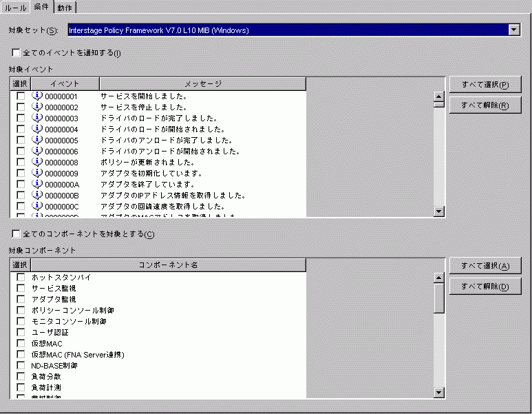The image size is (532, 414).
Task: Select message ドライバのロードが完了しました。
Action: (159, 118)
